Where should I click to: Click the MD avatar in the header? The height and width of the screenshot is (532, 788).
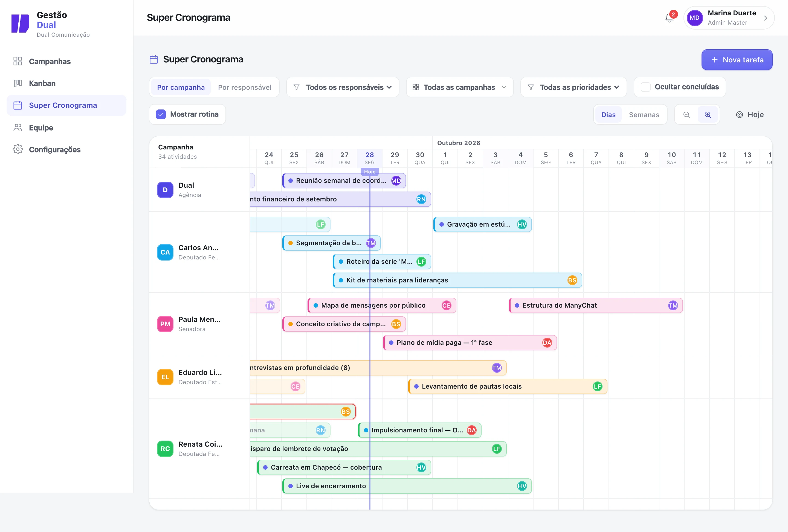point(694,18)
